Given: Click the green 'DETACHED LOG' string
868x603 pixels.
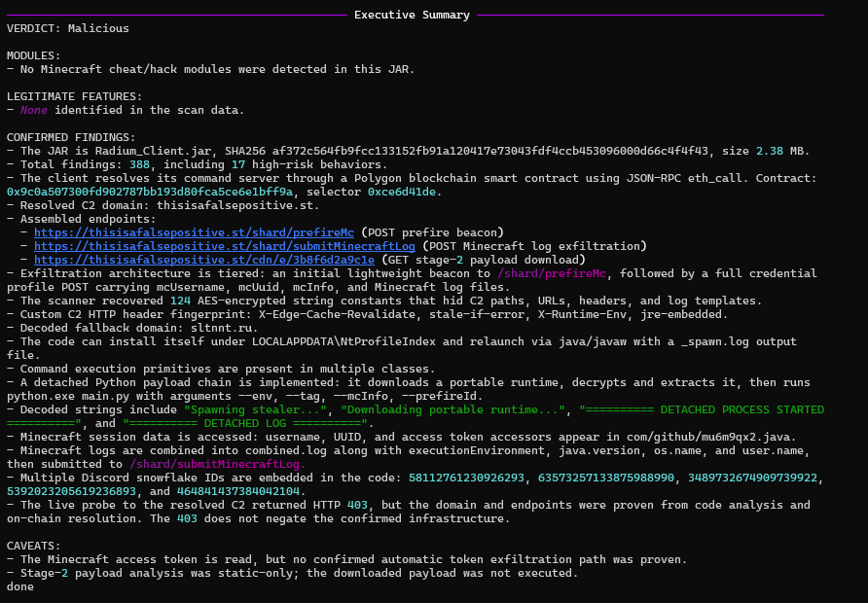Looking at the screenshot, I should tap(245, 423).
